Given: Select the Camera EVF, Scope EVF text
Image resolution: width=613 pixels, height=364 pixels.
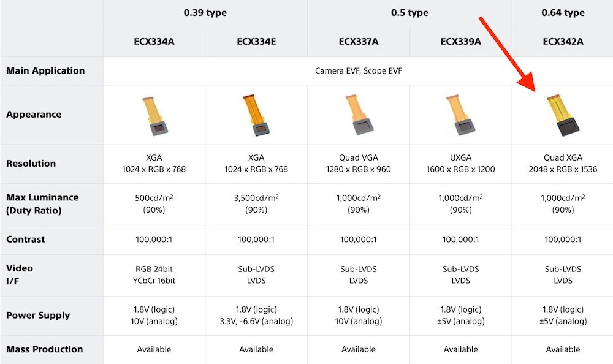Looking at the screenshot, I should coord(359,71).
